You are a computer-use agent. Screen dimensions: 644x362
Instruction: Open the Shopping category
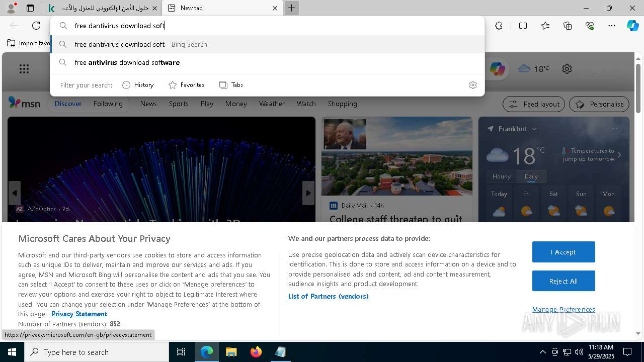tap(342, 104)
